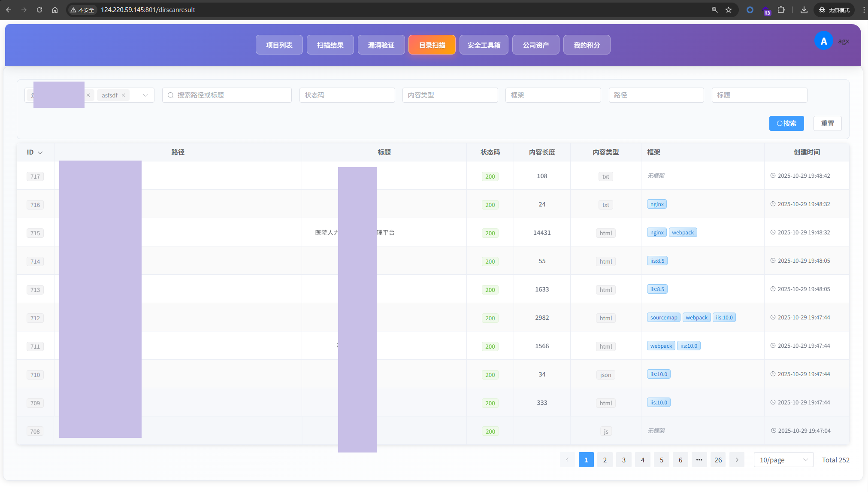Reload the current page
The image size is (868, 492).
pyautogui.click(x=39, y=10)
